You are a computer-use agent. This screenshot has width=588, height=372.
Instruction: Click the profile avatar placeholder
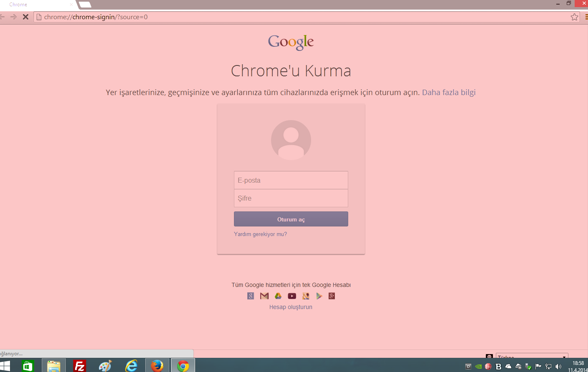pyautogui.click(x=291, y=140)
